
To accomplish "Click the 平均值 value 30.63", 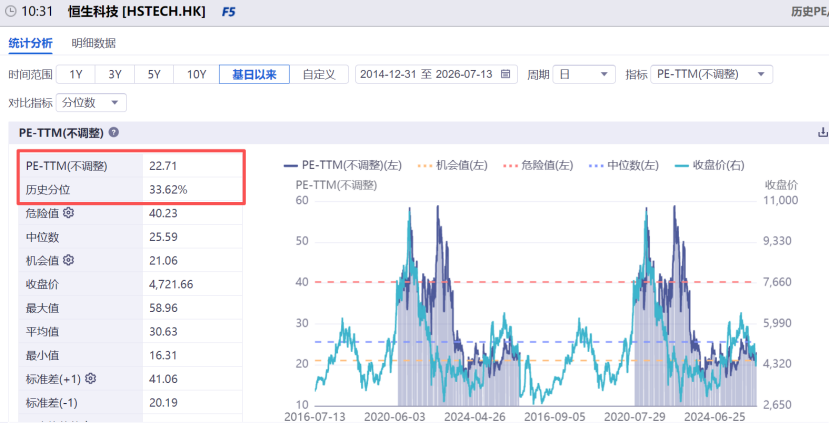I will pos(163,331).
